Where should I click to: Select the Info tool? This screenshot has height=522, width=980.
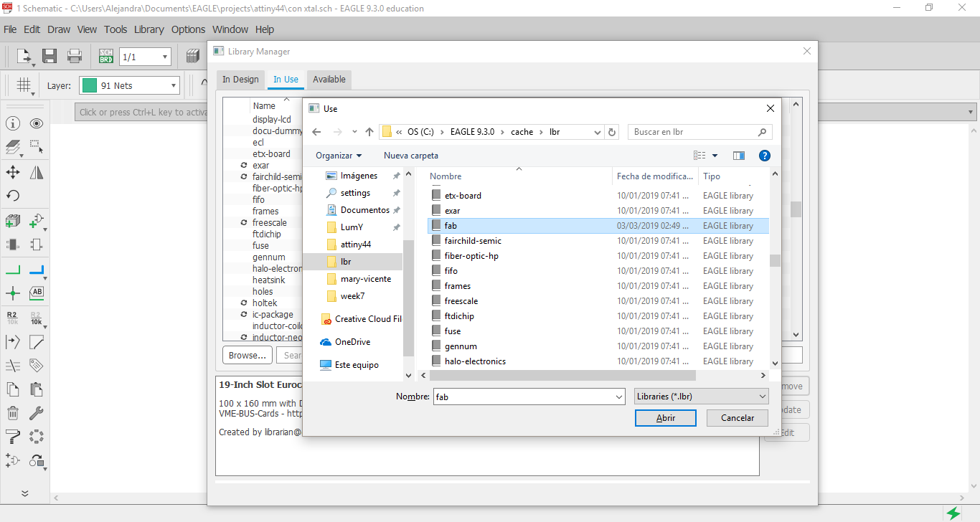(x=13, y=123)
